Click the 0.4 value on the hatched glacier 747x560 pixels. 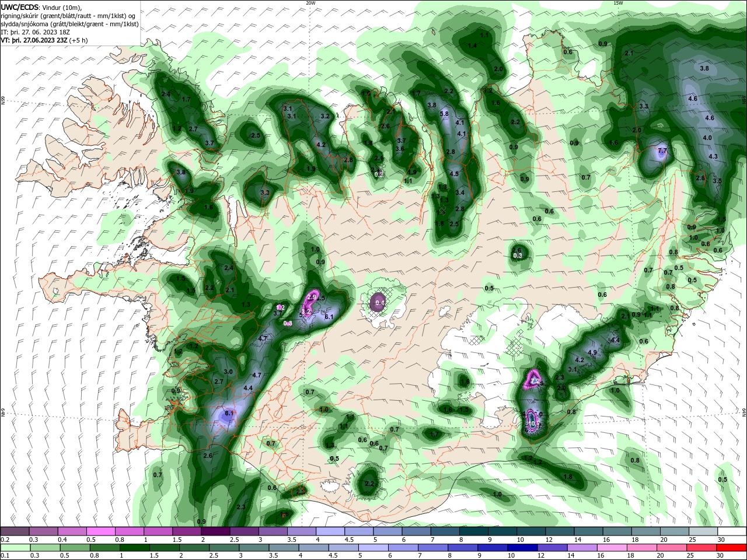point(380,303)
